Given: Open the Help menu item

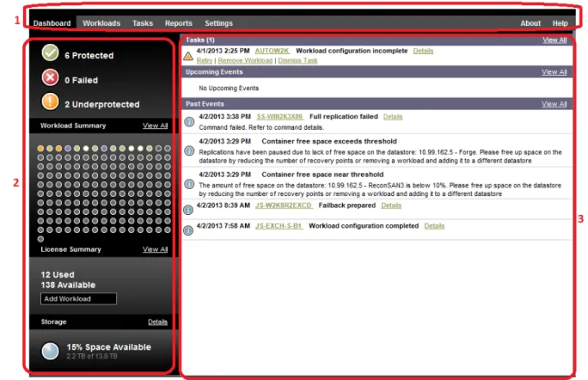Looking at the screenshot, I should click(x=560, y=23).
